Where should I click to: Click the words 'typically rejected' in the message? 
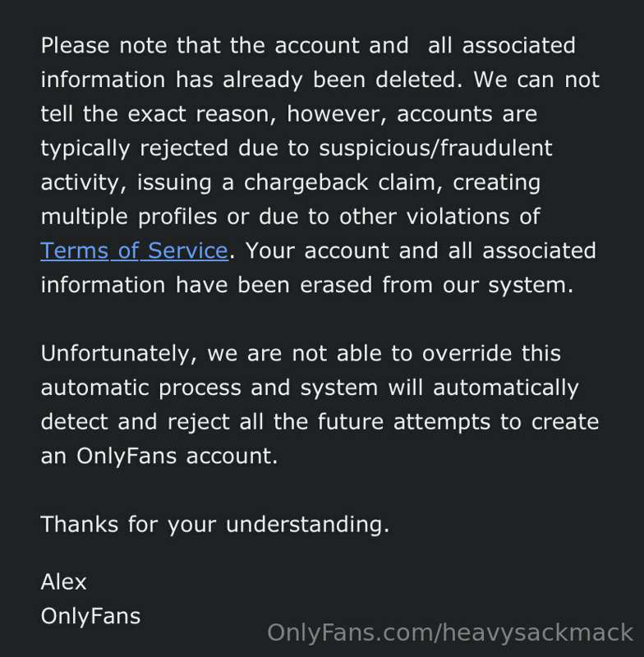pyautogui.click(x=135, y=149)
